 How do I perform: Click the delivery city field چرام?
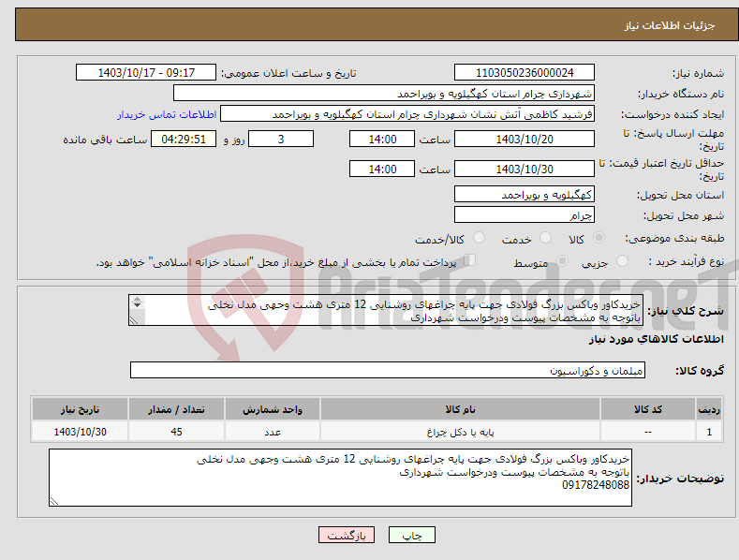(525, 215)
